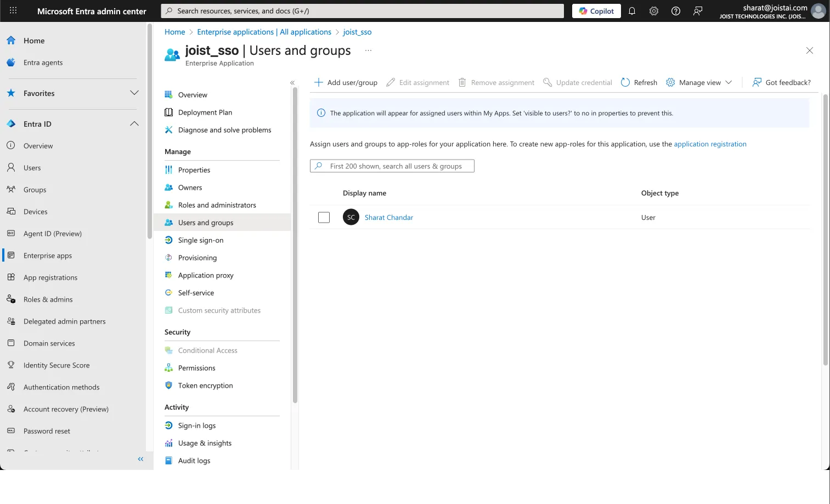This screenshot has height=504, width=830.
Task: Open Custom security attributes
Action: 219,310
